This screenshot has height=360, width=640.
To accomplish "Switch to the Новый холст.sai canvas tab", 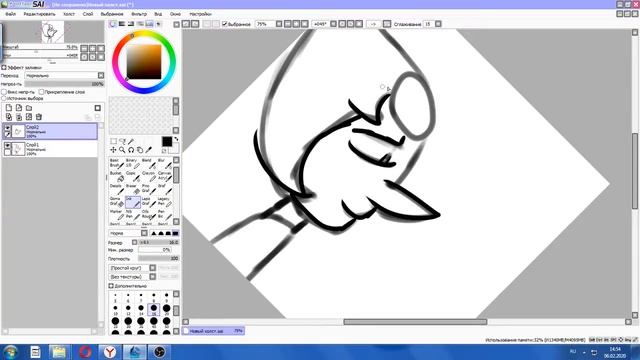I will click(213, 331).
